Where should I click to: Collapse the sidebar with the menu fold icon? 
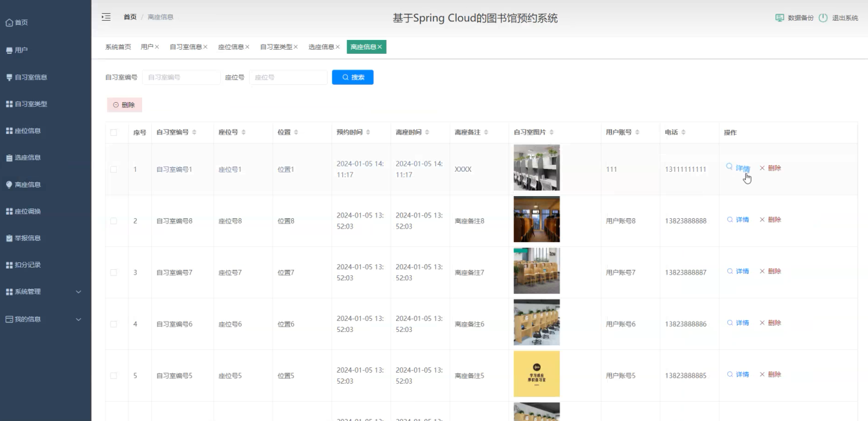106,17
